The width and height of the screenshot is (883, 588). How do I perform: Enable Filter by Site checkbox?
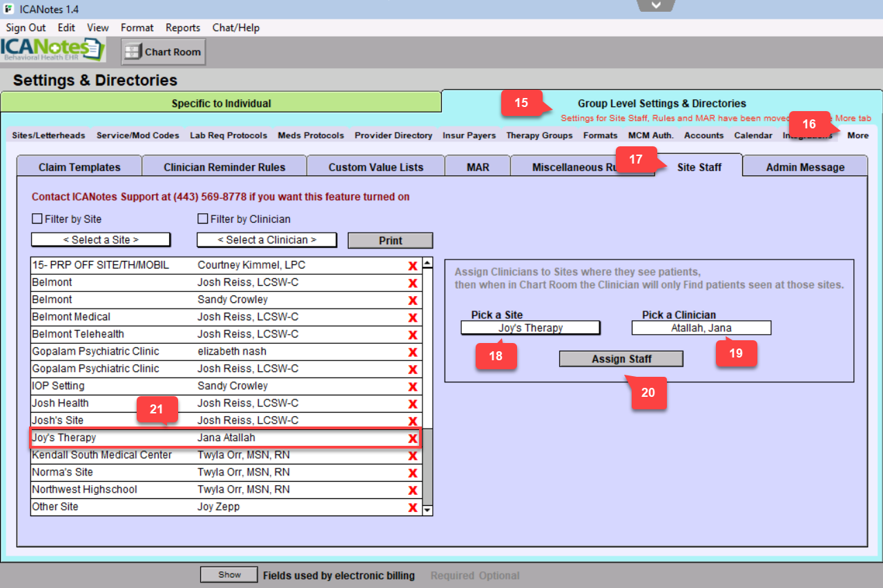click(37, 219)
